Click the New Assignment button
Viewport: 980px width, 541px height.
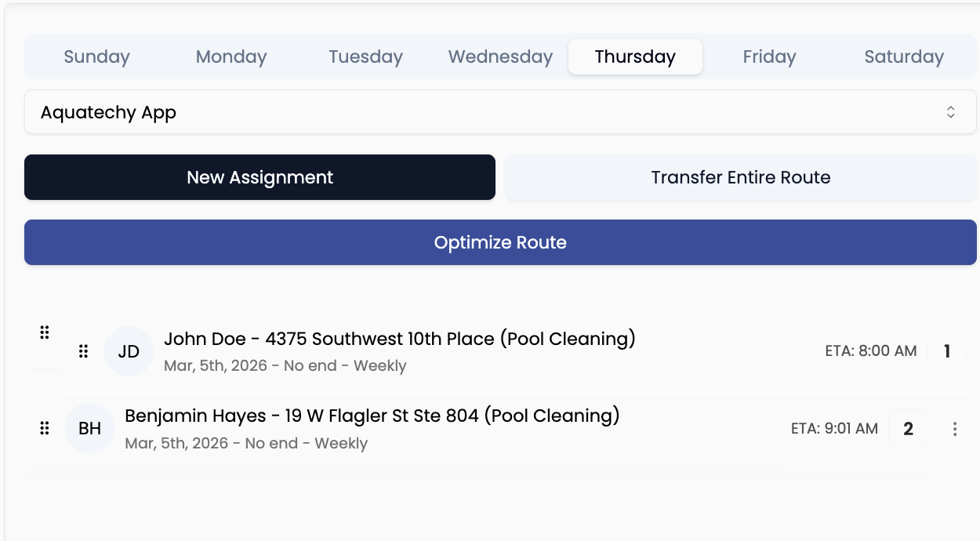[x=260, y=177]
